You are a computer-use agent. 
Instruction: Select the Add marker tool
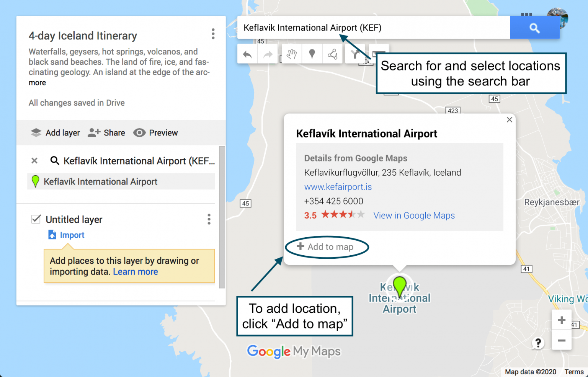pyautogui.click(x=312, y=54)
